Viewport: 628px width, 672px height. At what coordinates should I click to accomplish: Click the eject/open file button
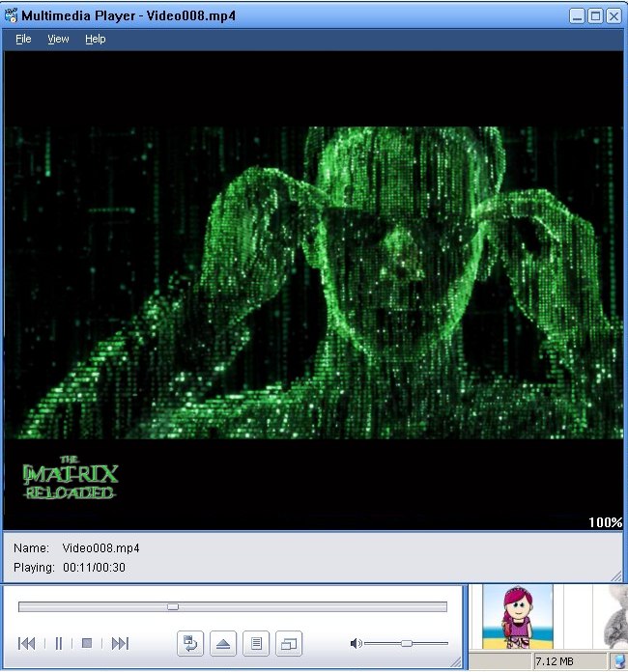point(223,643)
